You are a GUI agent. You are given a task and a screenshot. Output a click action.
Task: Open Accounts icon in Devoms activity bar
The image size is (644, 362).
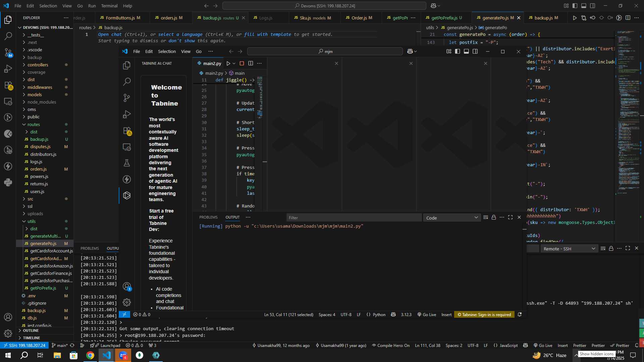point(8,317)
